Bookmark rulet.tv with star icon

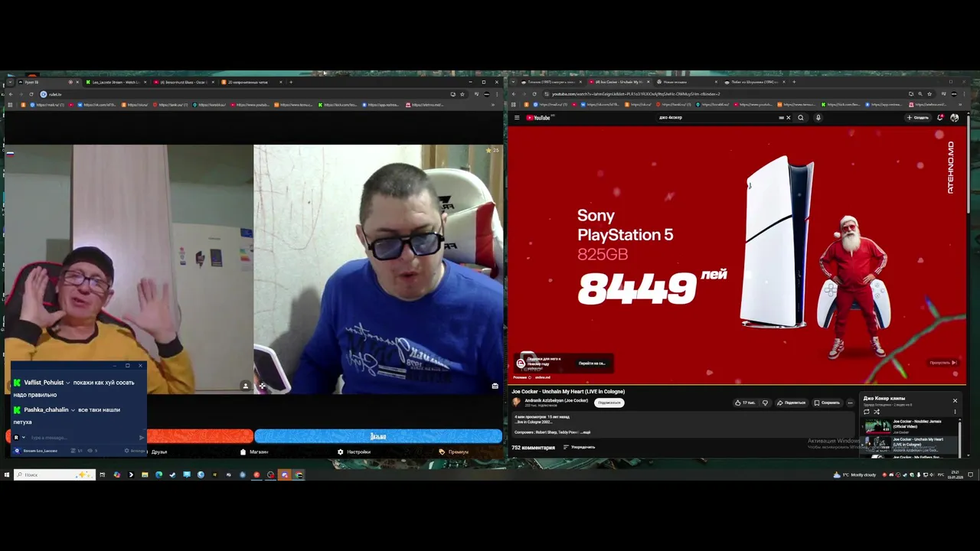coord(462,94)
